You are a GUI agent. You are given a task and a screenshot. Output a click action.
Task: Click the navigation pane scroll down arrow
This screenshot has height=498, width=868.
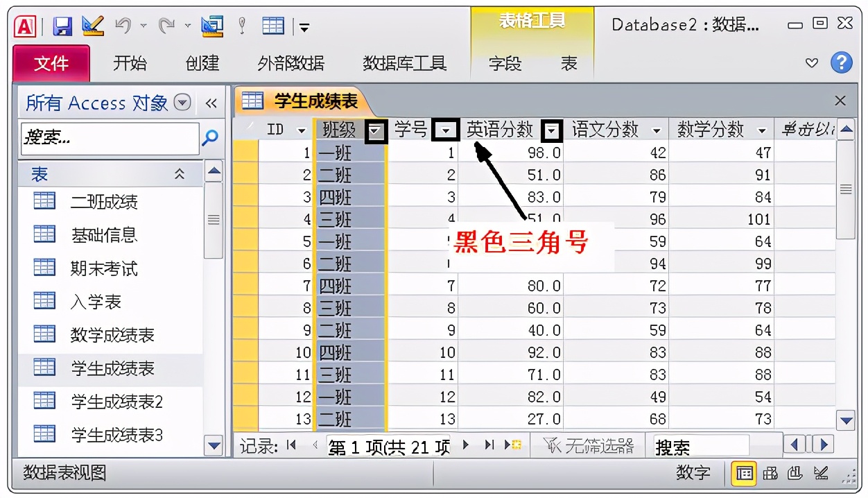tap(214, 446)
